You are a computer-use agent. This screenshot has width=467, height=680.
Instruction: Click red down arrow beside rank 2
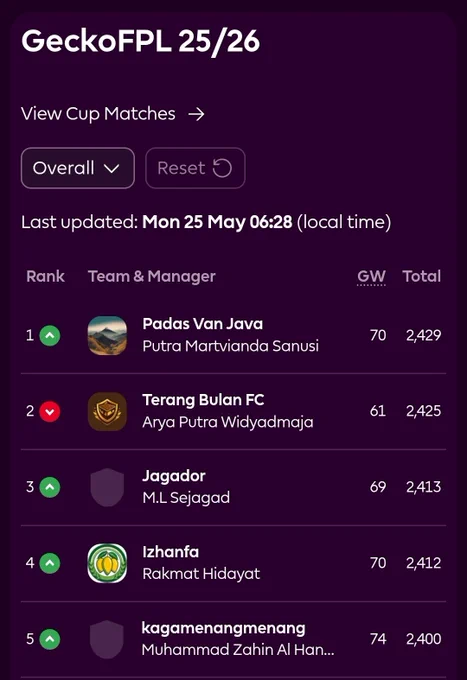pos(50,411)
